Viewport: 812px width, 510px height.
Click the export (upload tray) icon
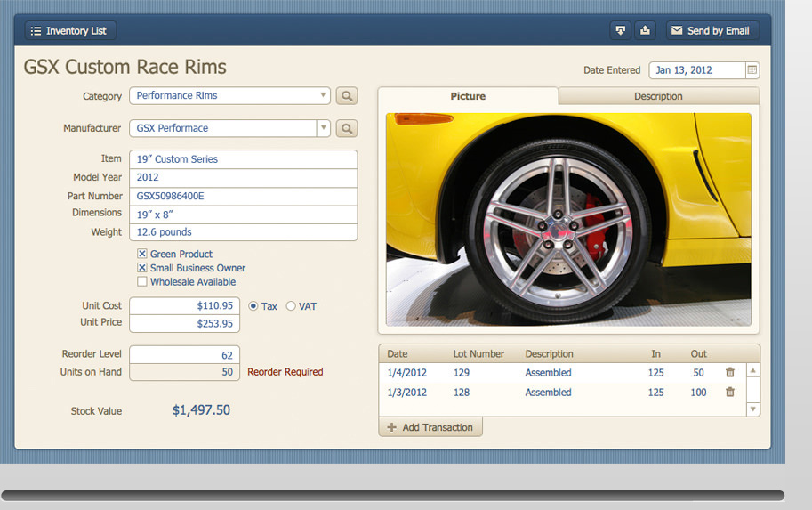coord(646,30)
